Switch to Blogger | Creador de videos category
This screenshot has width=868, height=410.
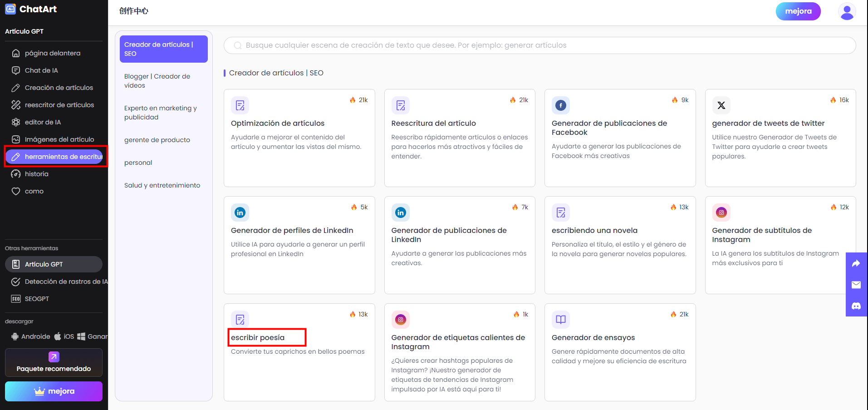click(x=164, y=81)
